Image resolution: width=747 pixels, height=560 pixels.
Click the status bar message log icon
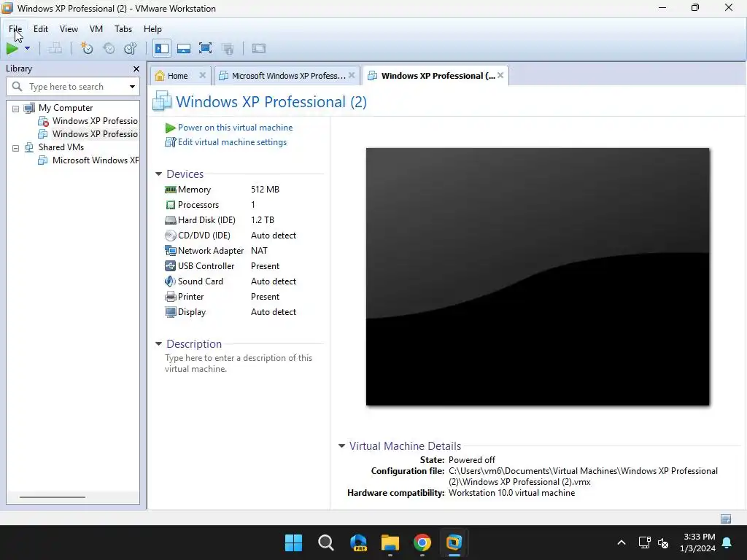(x=726, y=518)
